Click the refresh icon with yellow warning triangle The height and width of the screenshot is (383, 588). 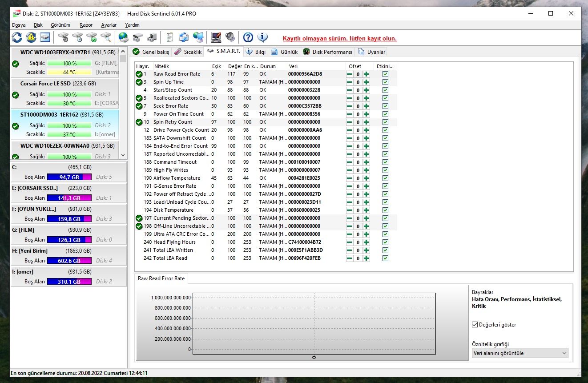click(x=31, y=37)
